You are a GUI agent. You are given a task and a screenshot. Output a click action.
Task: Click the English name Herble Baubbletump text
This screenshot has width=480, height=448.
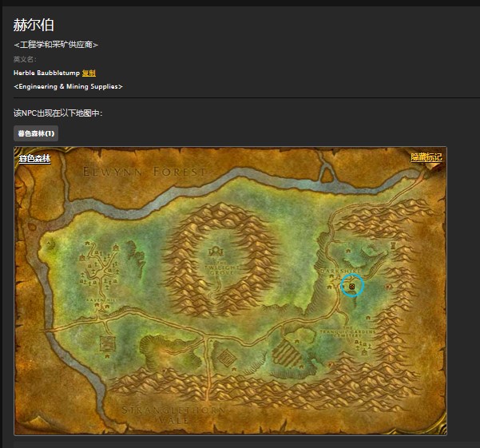[46, 73]
